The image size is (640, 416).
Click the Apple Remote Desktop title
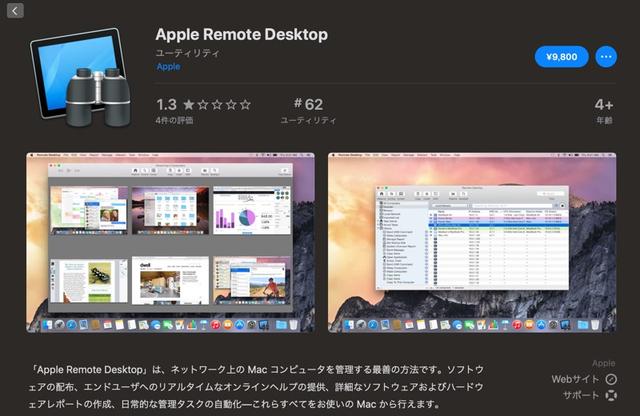[x=242, y=35]
